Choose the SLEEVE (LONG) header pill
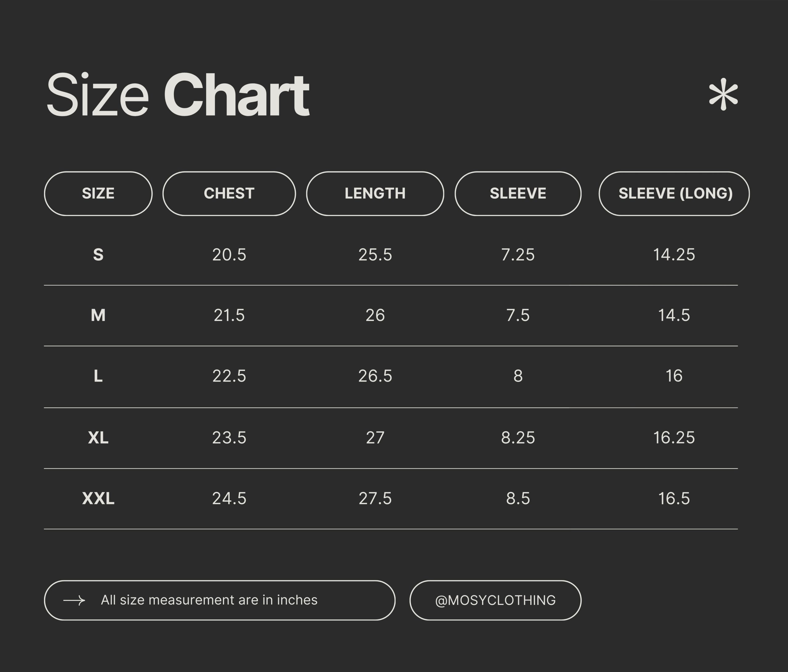This screenshot has height=672, width=788. (674, 194)
